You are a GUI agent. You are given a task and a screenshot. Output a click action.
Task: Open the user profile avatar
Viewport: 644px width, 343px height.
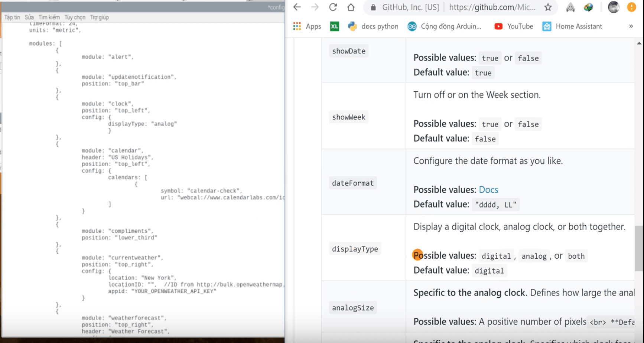click(x=613, y=7)
